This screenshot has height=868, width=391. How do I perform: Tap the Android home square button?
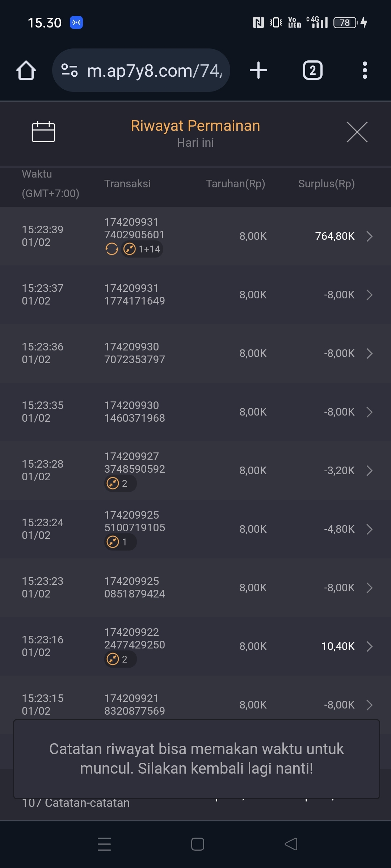tap(198, 844)
